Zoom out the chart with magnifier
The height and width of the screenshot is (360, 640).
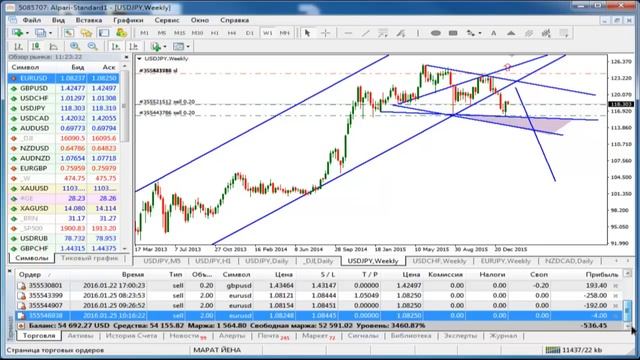pyautogui.click(x=93, y=46)
